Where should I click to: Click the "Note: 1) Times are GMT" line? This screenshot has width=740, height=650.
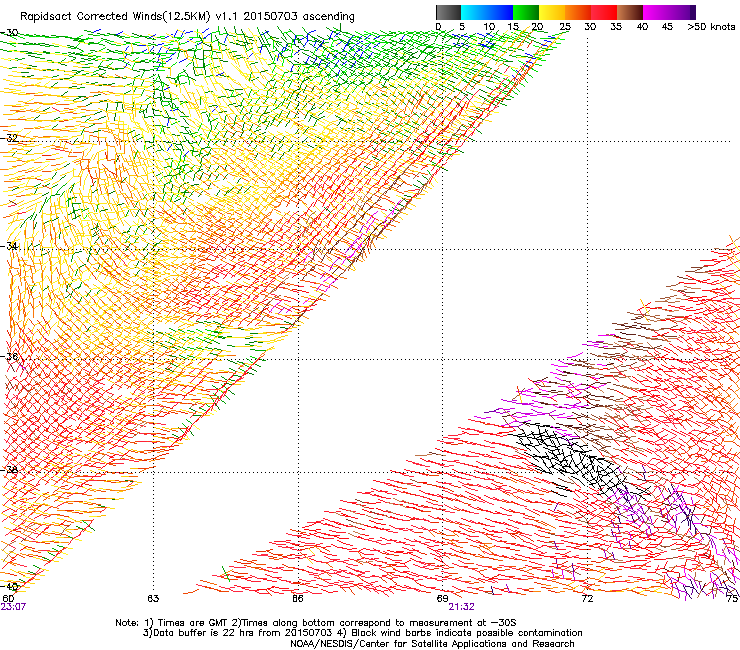pos(315,623)
